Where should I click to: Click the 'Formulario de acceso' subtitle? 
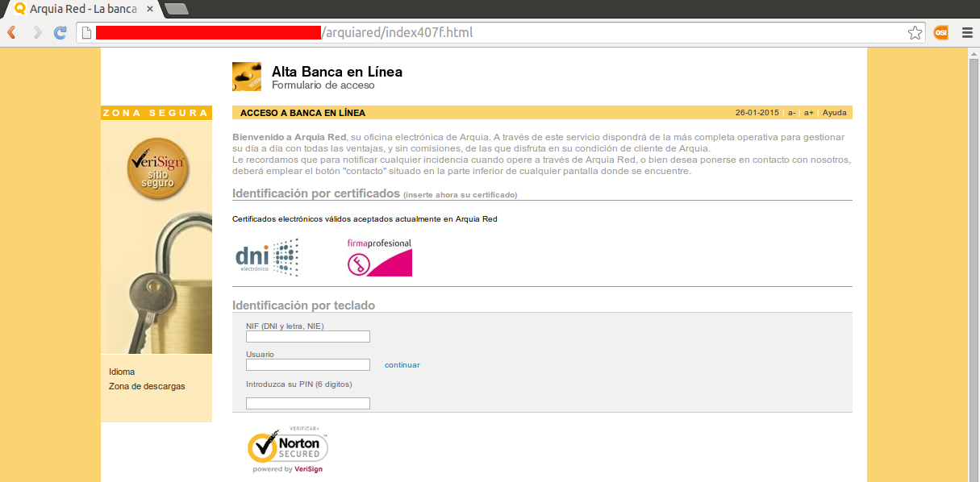coord(323,85)
